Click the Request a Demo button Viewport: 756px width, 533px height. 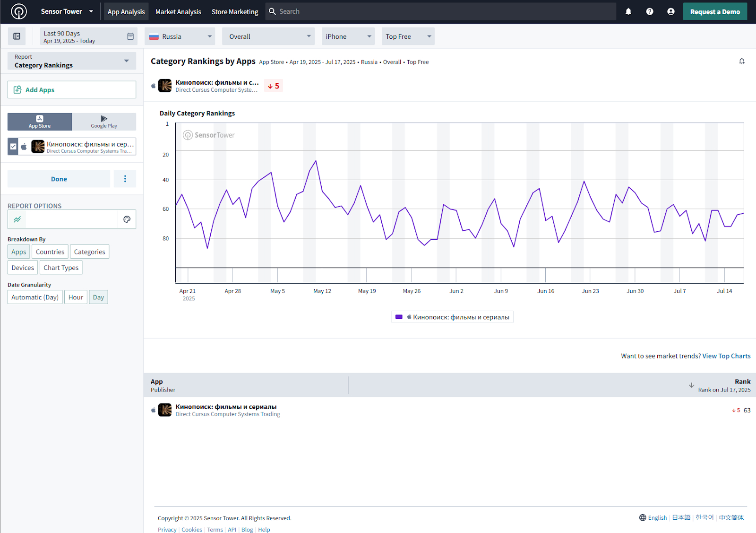(715, 12)
